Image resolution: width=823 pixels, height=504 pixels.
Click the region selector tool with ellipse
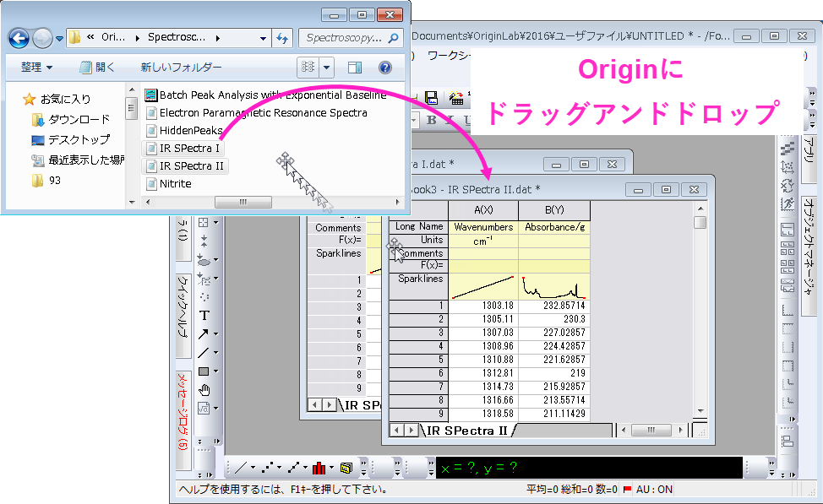pyautogui.click(x=204, y=260)
